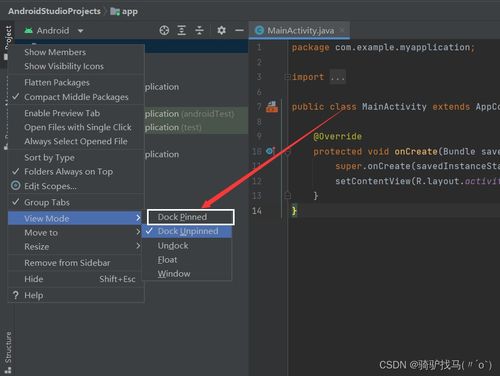Click the Expand All icon in project toolbar
Viewport: 500px width, 376px height.
coord(182,31)
